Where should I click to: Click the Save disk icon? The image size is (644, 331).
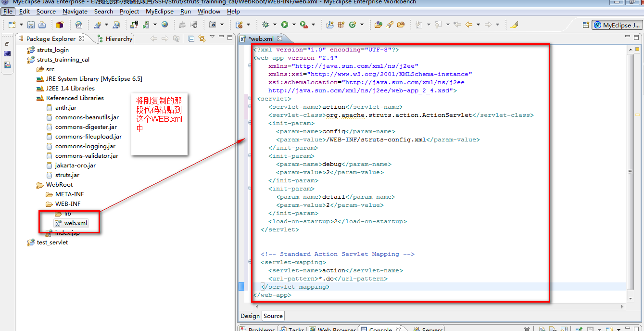(31, 25)
